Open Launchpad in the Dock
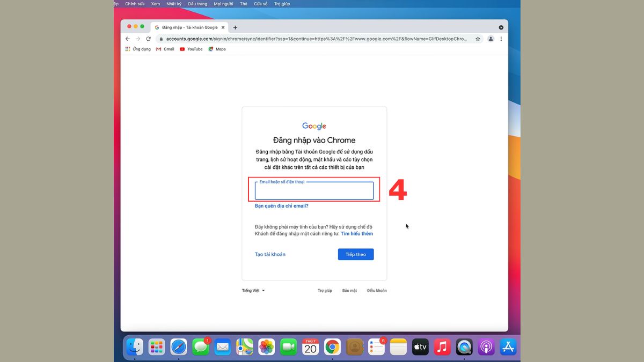Image resolution: width=644 pixels, height=362 pixels. click(x=156, y=347)
